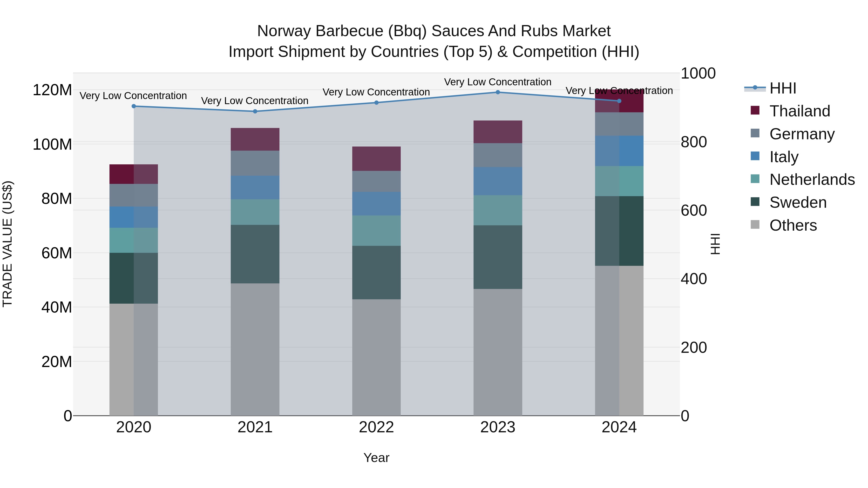Click the 2024 x-axis year label
The image size is (868, 488).
(x=619, y=427)
